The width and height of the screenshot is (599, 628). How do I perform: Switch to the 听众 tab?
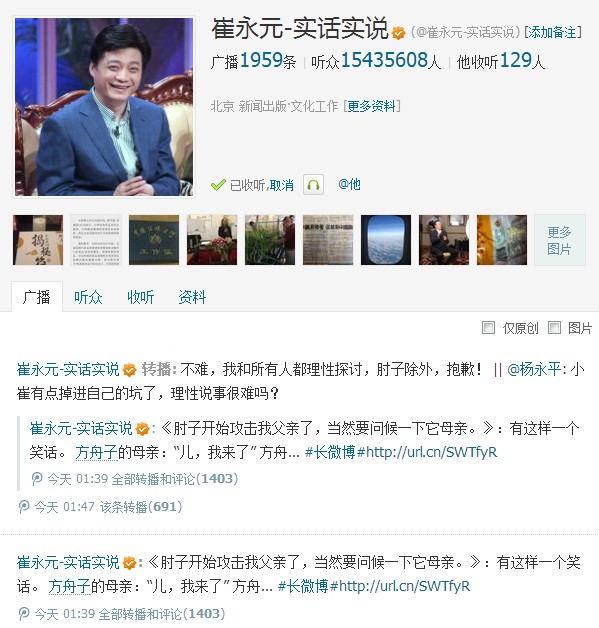tap(88, 297)
